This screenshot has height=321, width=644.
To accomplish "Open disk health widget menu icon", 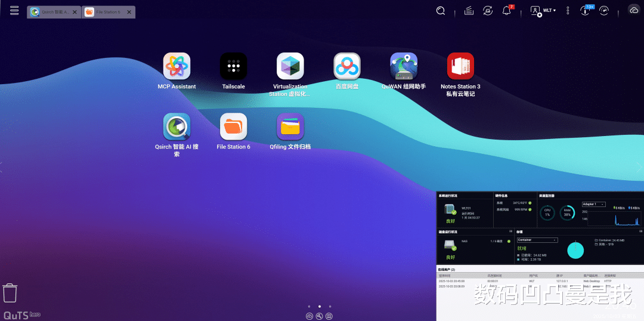I will pos(510,232).
